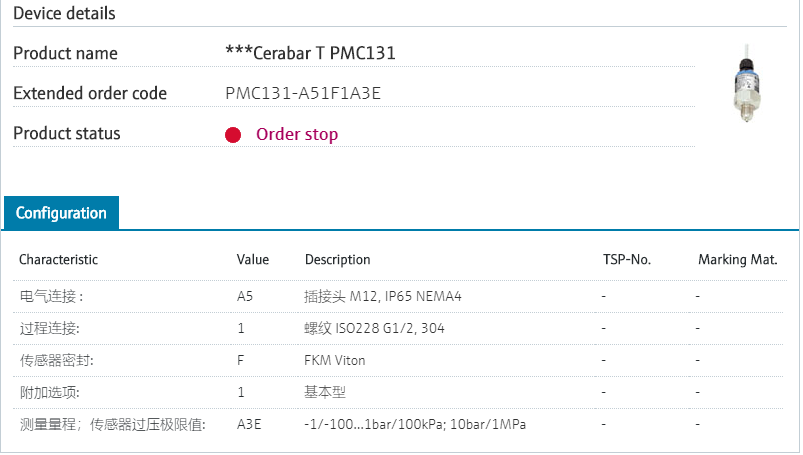The image size is (803, 455).
Task: Click the A3E value cell
Action: [249, 424]
